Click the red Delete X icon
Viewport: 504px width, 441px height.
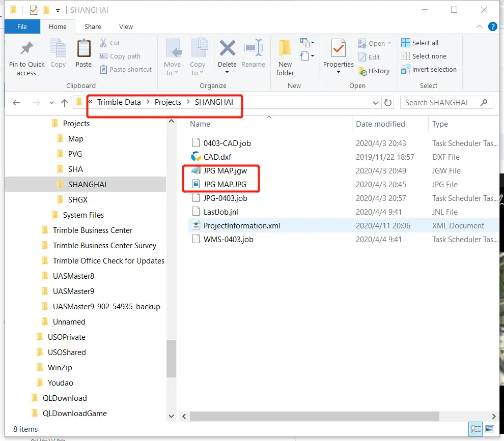[x=227, y=48]
